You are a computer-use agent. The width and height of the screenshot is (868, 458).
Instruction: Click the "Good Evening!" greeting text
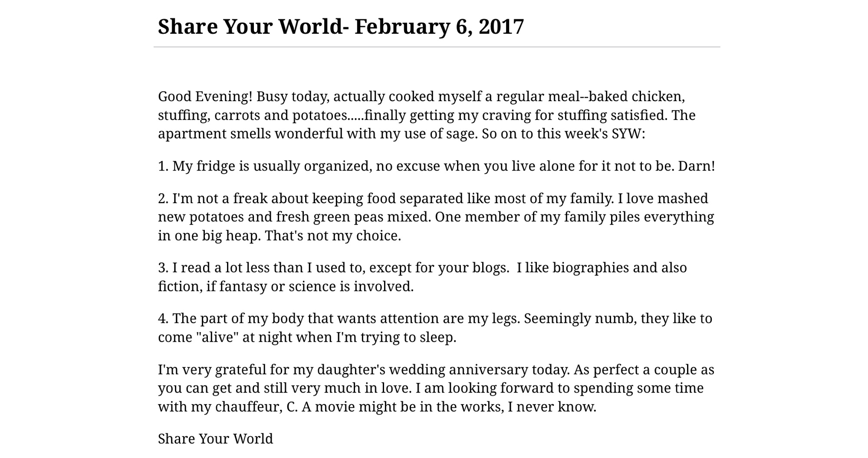point(205,96)
